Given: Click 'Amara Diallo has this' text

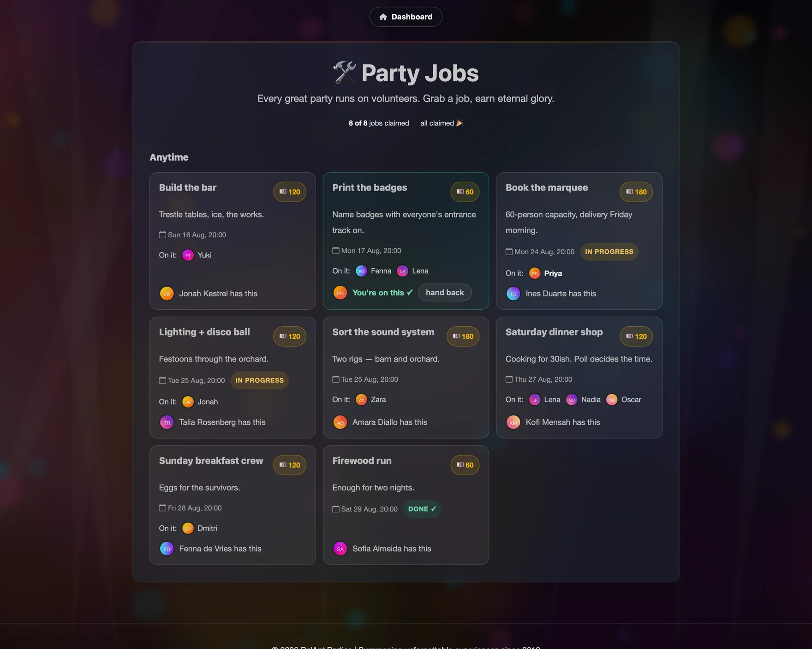Looking at the screenshot, I should coord(390,422).
